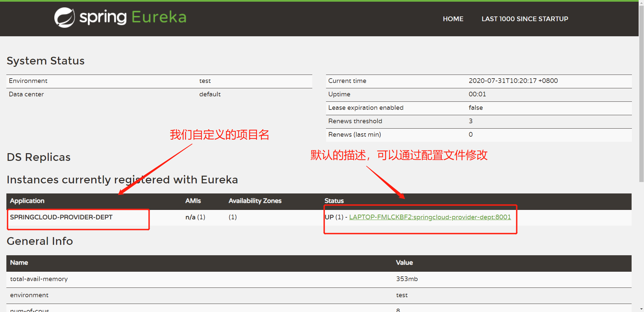Click the vertical scrollbar thumb
The height and width of the screenshot is (312, 644).
tap(641, 91)
